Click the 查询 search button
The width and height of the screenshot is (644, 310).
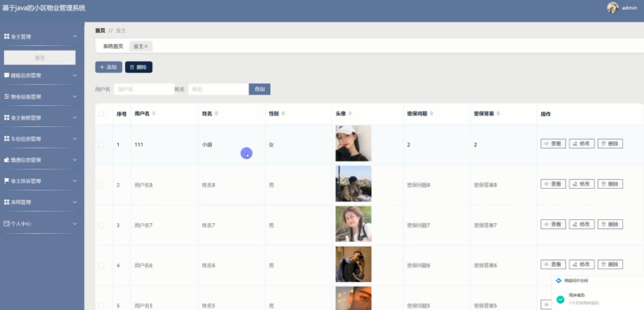[260, 89]
